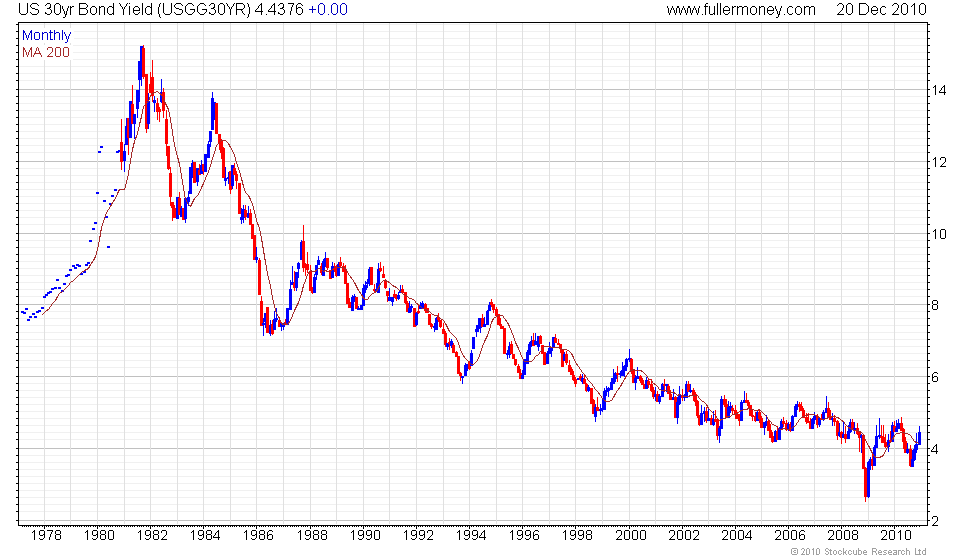Click the 2008 x-axis label
Screen dimensions: 980x560
pyautogui.click(x=843, y=535)
